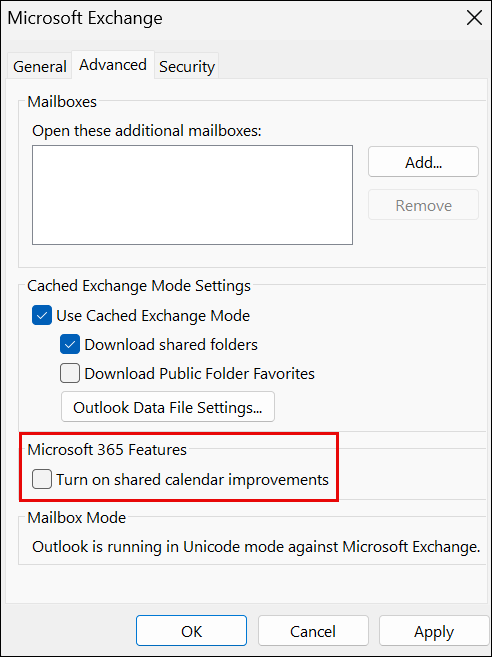Click the greyed-out Remove button
492x657 pixels.
tap(423, 205)
